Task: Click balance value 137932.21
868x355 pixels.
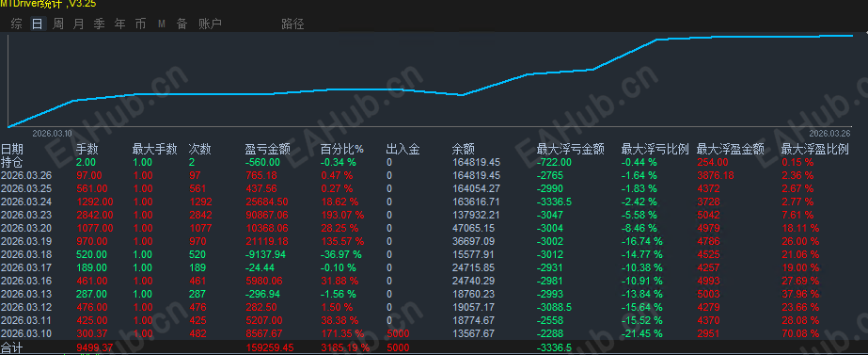Action: pyautogui.click(x=476, y=215)
